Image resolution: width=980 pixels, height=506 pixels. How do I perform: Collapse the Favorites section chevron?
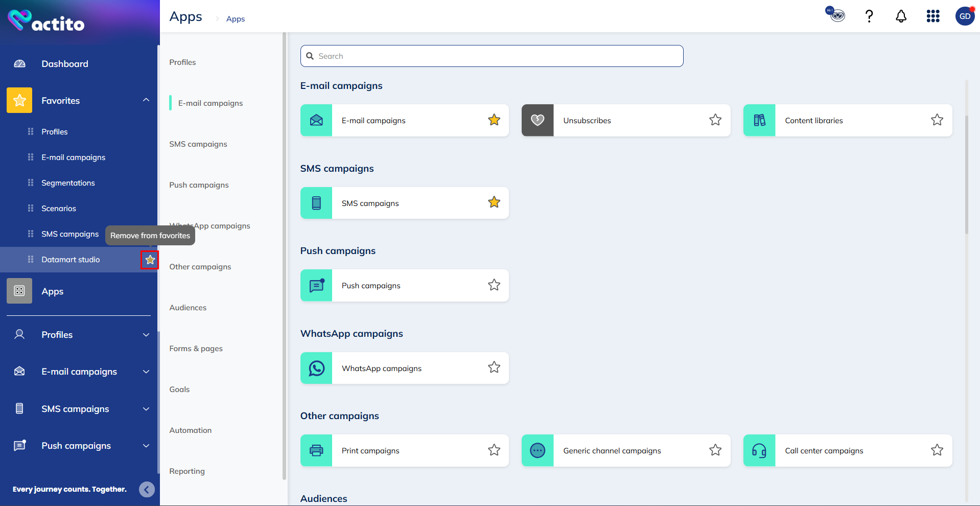(146, 100)
